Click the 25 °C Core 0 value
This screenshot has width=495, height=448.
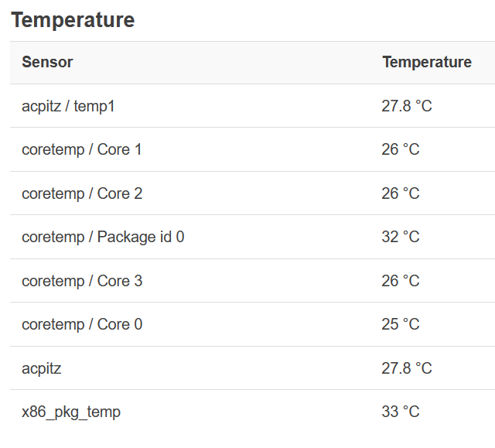click(x=400, y=324)
